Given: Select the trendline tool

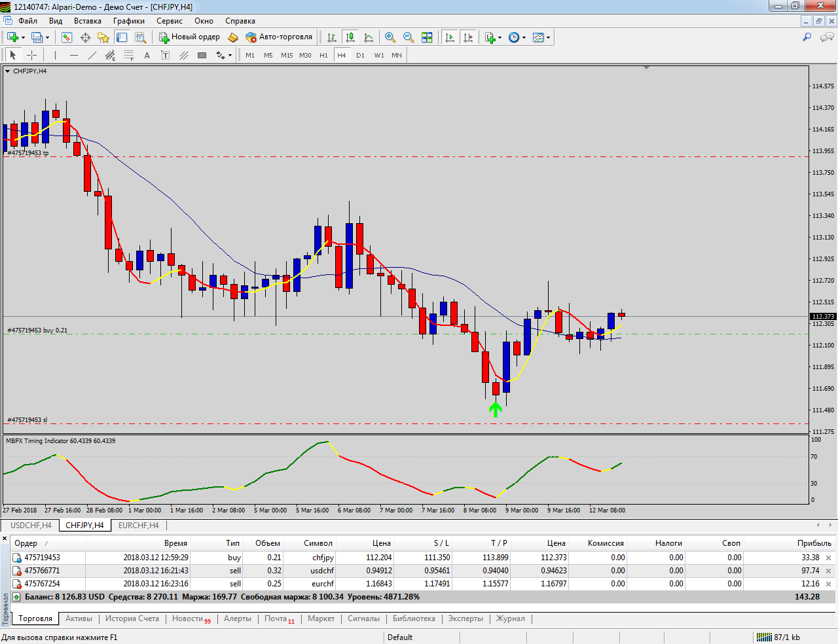Looking at the screenshot, I should [x=92, y=56].
